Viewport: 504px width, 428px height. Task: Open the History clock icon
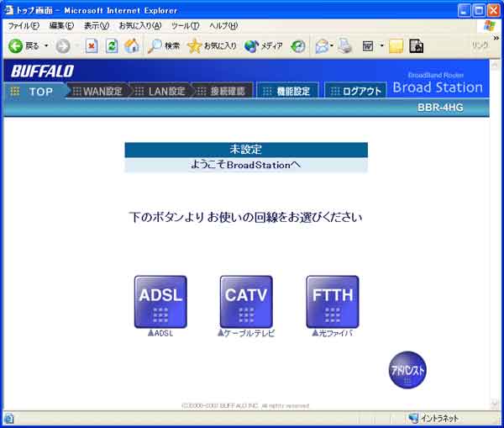click(298, 46)
